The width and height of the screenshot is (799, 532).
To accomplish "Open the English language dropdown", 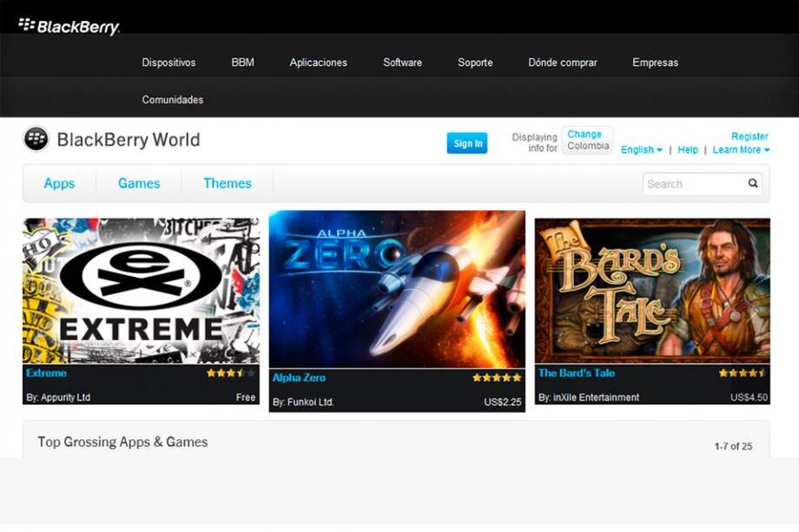I will [x=640, y=149].
